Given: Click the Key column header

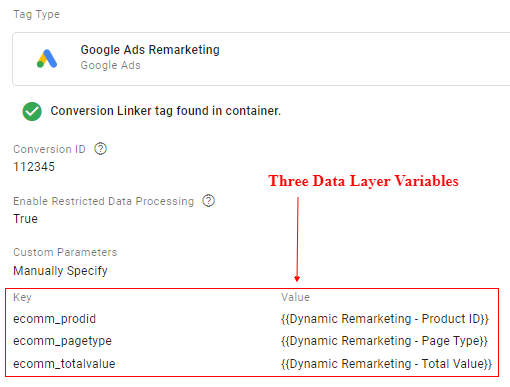Looking at the screenshot, I should click(22, 297).
